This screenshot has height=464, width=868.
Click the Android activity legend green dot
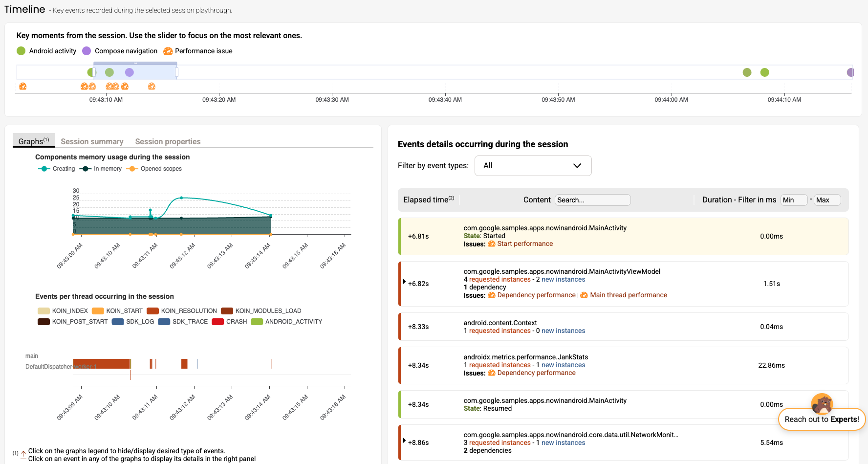[x=21, y=51]
